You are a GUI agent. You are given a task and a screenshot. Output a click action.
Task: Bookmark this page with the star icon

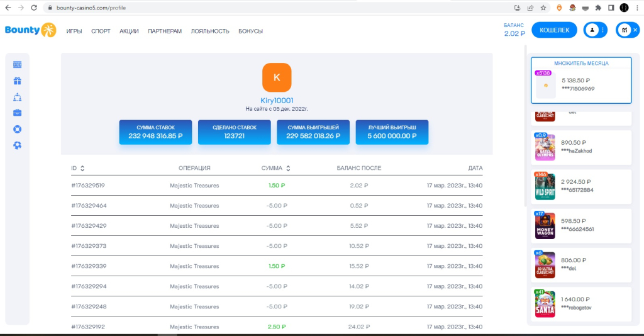pos(543,8)
